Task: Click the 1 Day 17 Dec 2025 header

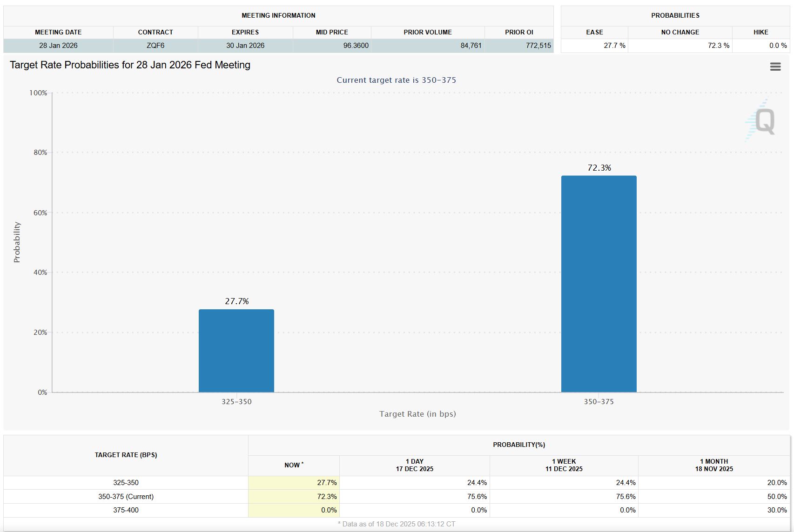Action: click(414, 465)
